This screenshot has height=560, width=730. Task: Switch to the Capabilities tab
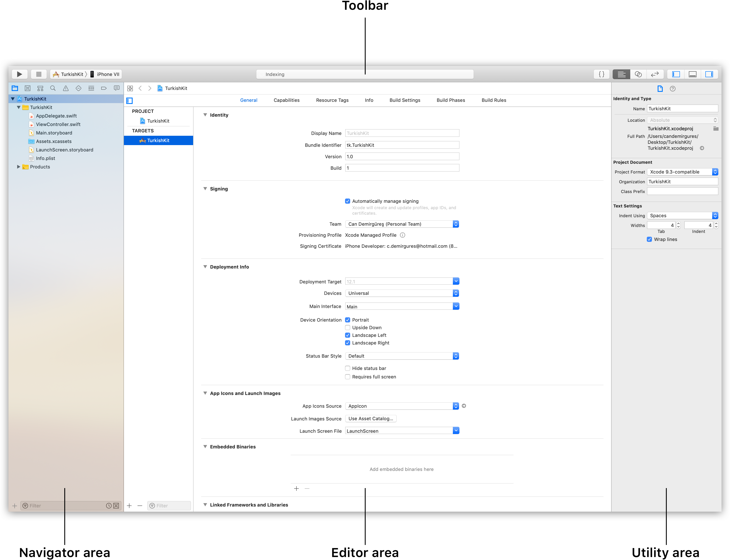click(286, 100)
